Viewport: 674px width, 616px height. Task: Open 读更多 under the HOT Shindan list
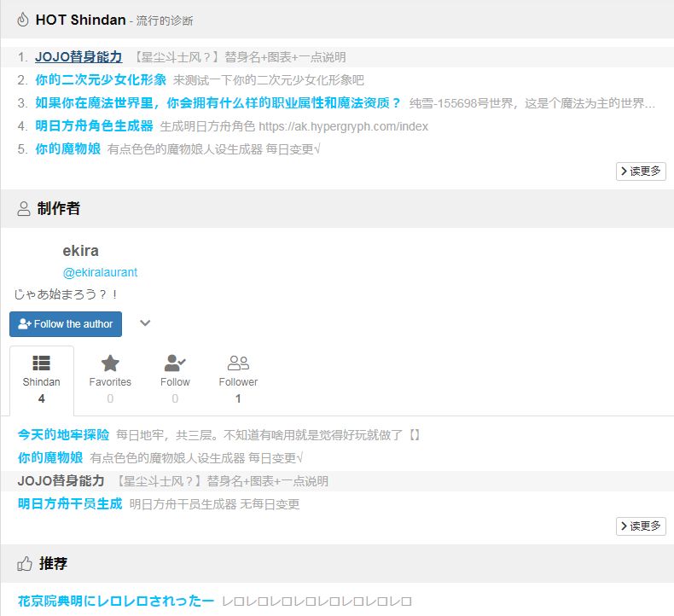coord(641,171)
